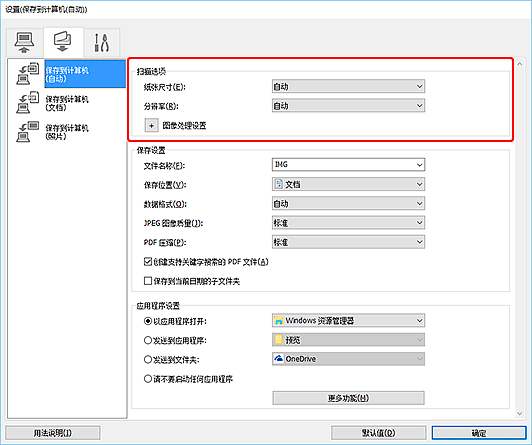The image size is (532, 445).
Task: Click the 默认值 button
Action: (x=378, y=433)
